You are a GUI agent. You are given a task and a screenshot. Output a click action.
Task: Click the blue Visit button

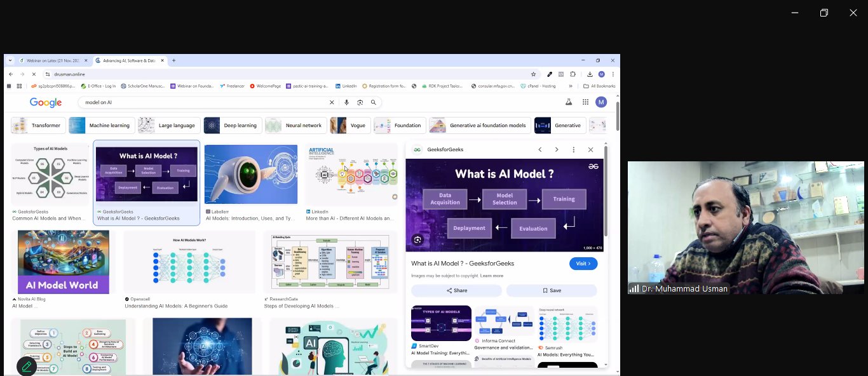tap(583, 264)
